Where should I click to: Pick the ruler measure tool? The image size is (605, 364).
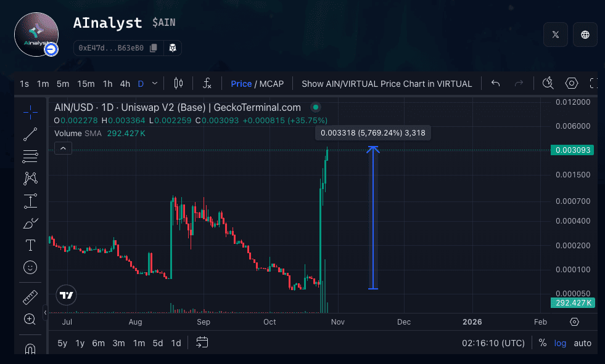[30, 298]
